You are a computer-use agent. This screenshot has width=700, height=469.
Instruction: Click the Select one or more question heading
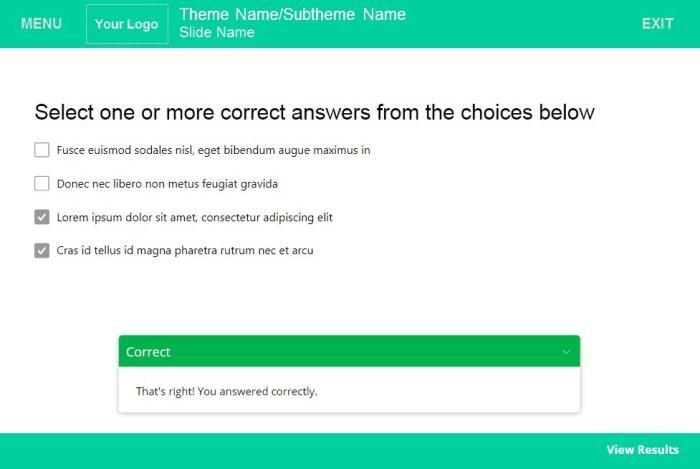pyautogui.click(x=314, y=112)
